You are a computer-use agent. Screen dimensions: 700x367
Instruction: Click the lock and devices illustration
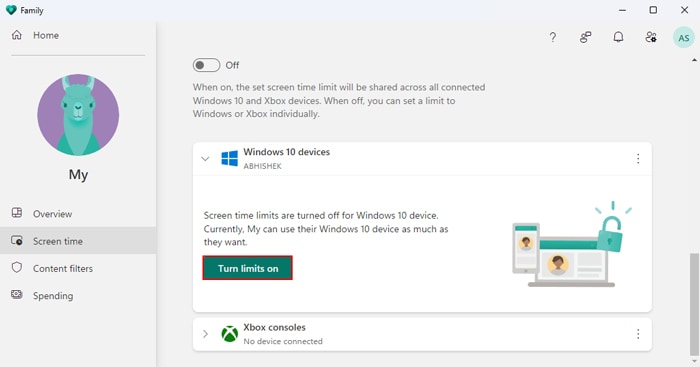point(572,244)
